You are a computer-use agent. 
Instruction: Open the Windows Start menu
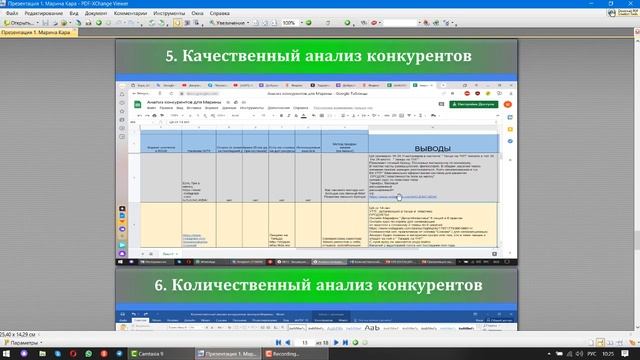[7, 353]
